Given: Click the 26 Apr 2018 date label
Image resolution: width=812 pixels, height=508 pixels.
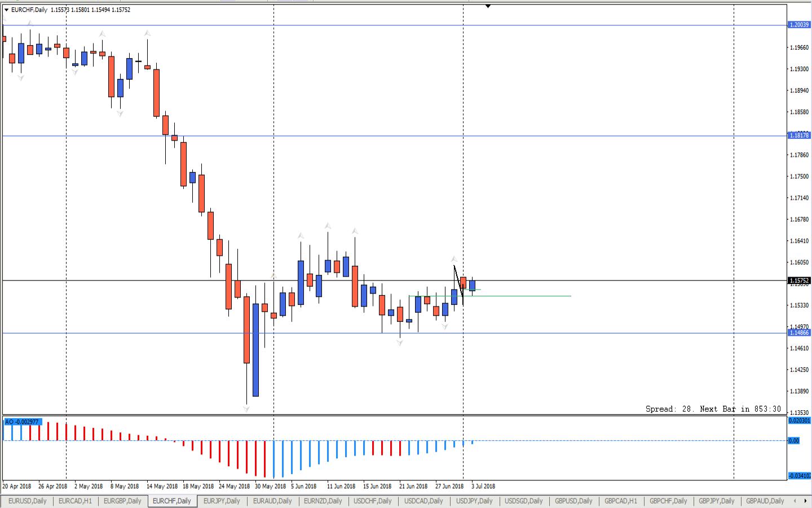Looking at the screenshot, I should pos(53,486).
